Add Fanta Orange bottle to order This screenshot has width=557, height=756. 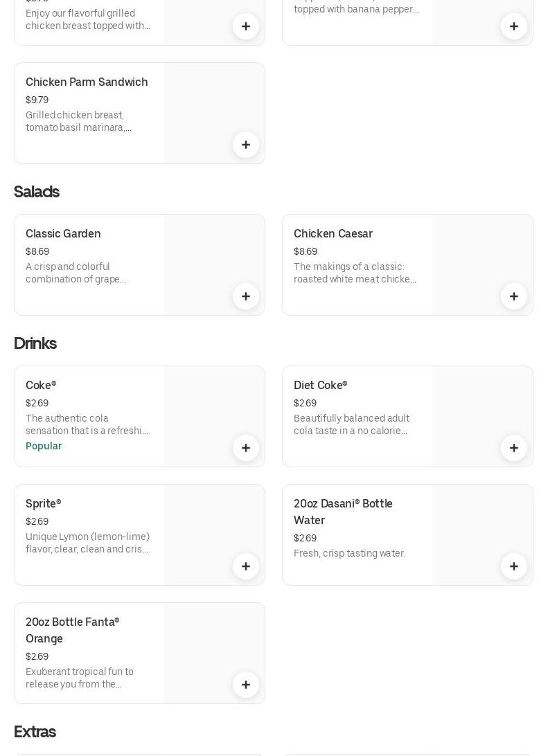(246, 685)
